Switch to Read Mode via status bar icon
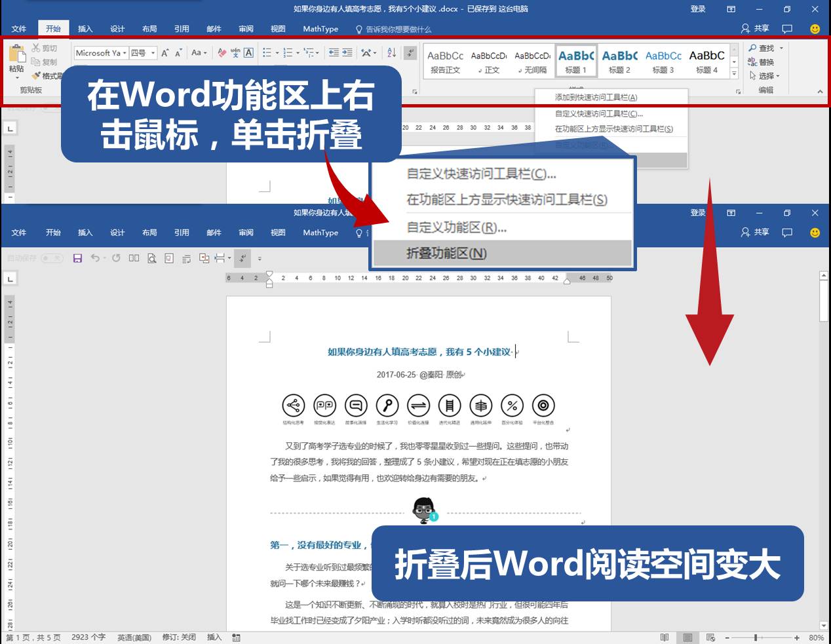 (x=664, y=637)
